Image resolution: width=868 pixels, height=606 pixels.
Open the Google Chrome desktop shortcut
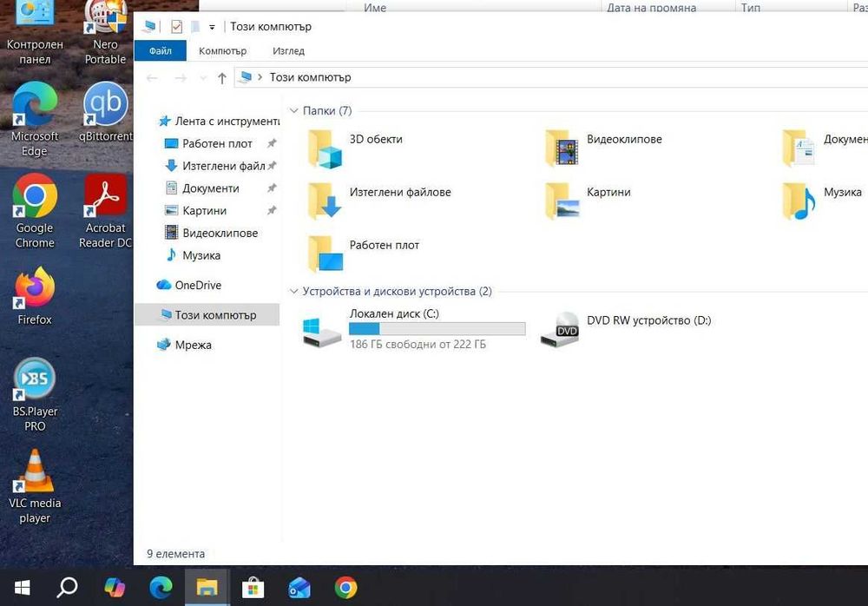click(35, 211)
